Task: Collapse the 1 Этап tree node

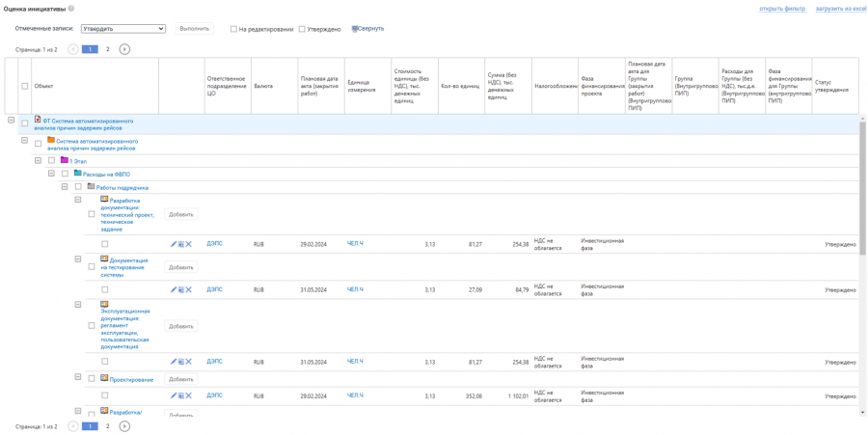Action: tap(39, 161)
